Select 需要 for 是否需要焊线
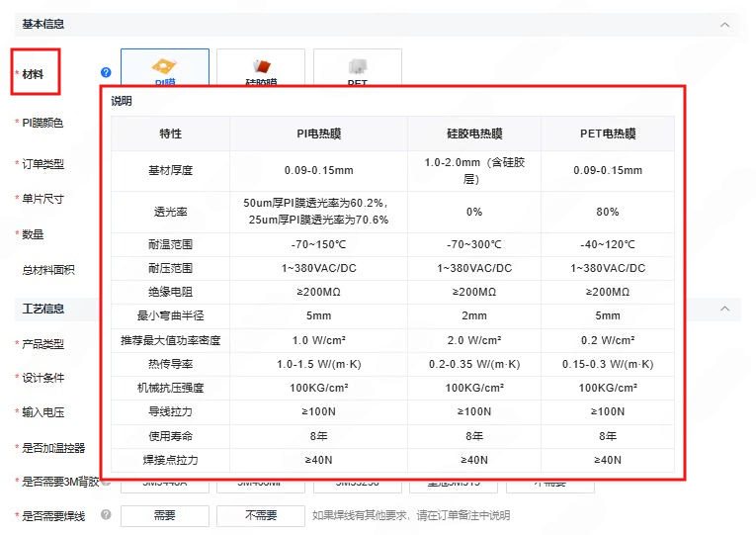 coord(164,515)
